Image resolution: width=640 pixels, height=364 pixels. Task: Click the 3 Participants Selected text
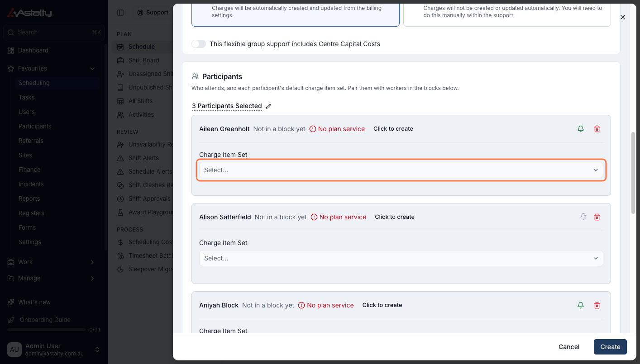pos(227,106)
